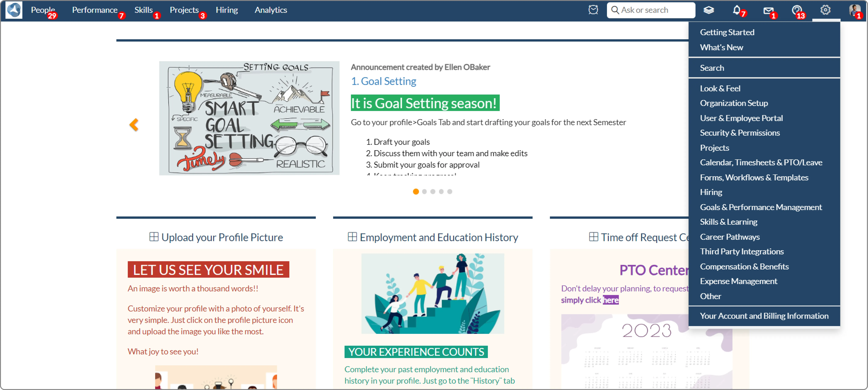This screenshot has height=390, width=868.
Task: Click the stacked layers icon
Action: 709,10
